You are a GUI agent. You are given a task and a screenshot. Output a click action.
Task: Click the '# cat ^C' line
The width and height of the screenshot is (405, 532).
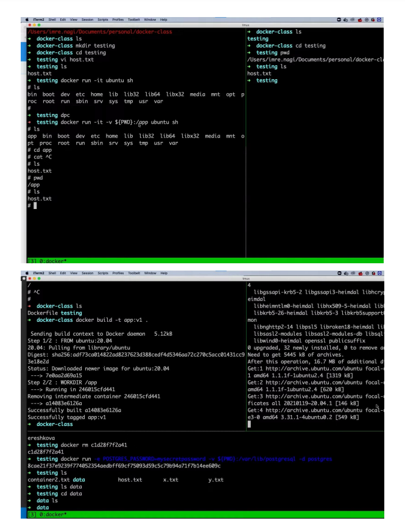(x=40, y=157)
